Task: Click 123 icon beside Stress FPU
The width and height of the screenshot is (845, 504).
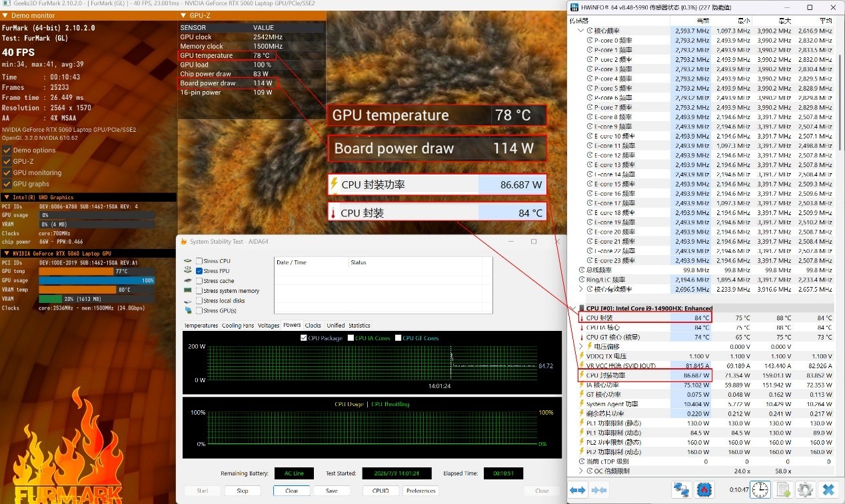Action: tap(189, 271)
